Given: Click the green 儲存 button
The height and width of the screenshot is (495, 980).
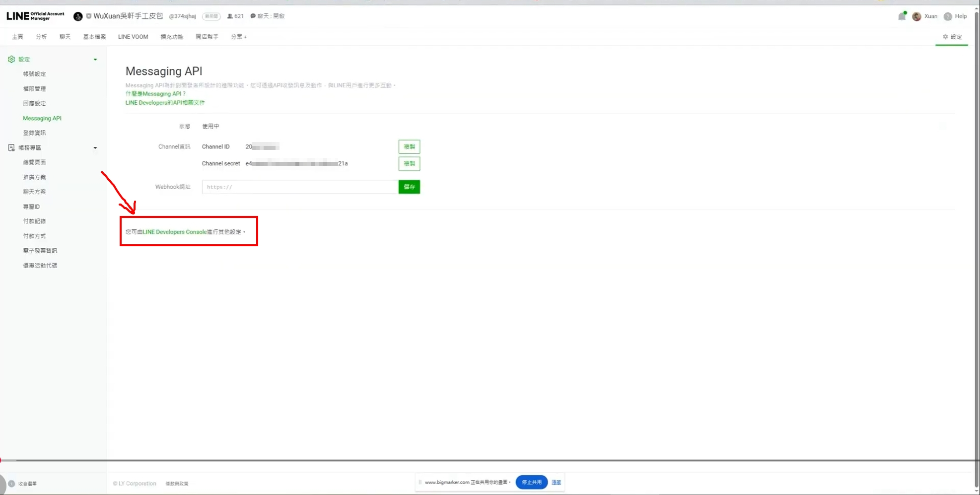Looking at the screenshot, I should pyautogui.click(x=409, y=187).
